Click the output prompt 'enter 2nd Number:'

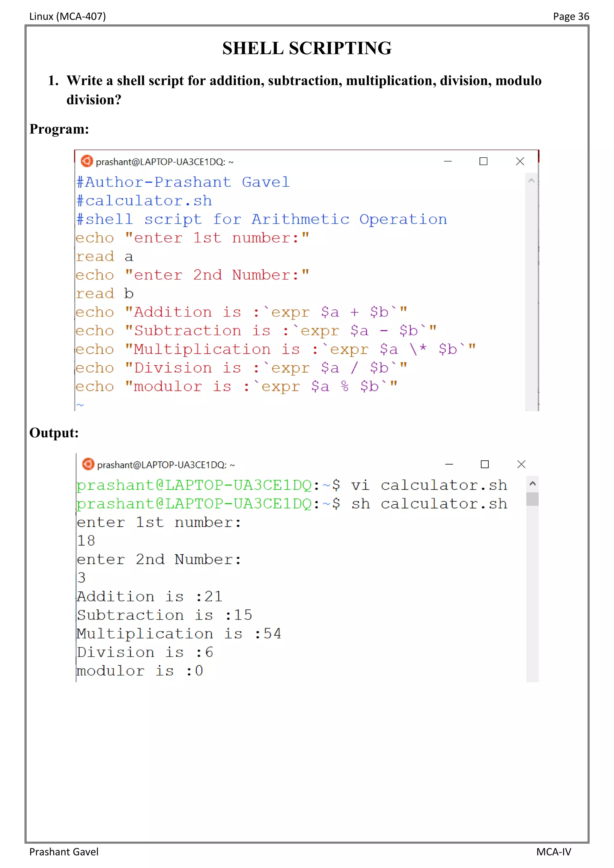point(159,560)
